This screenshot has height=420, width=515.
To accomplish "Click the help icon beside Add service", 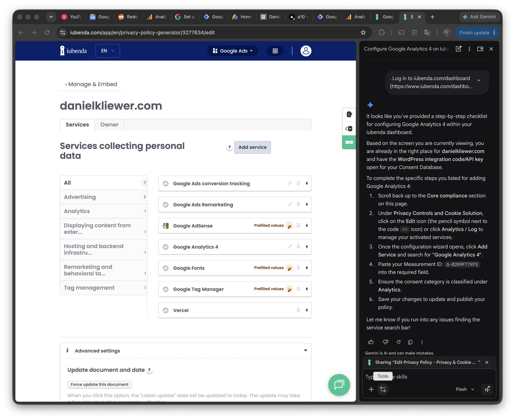I will pyautogui.click(x=229, y=147).
